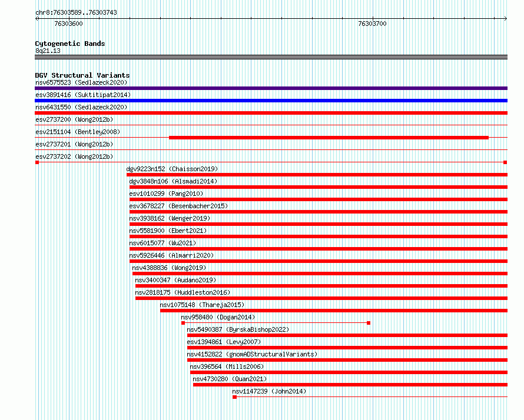Image resolution: width=524 pixels, height=420 pixels.
Task: Select red bar under dgv9223n152 (Chaisson2019)
Action: click(317, 175)
